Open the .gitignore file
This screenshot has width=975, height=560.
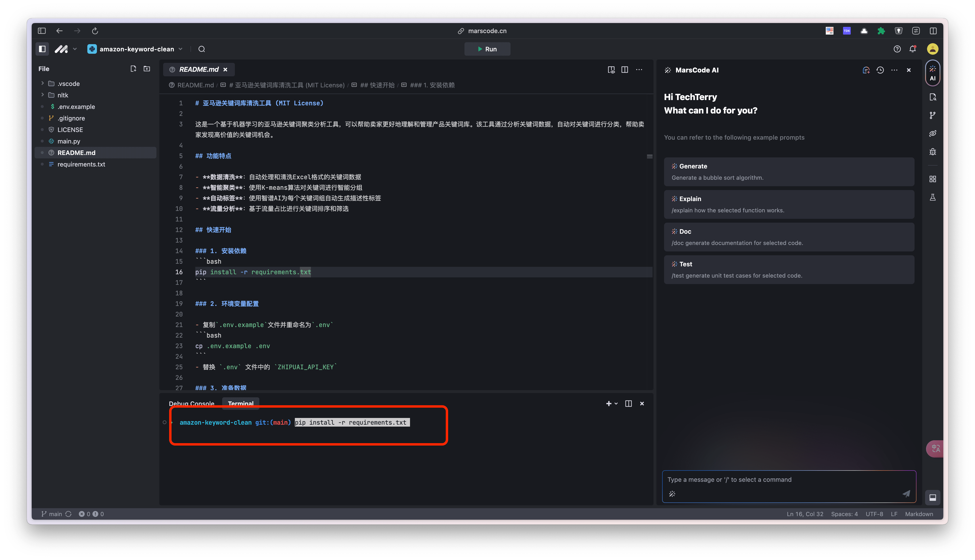(71, 118)
